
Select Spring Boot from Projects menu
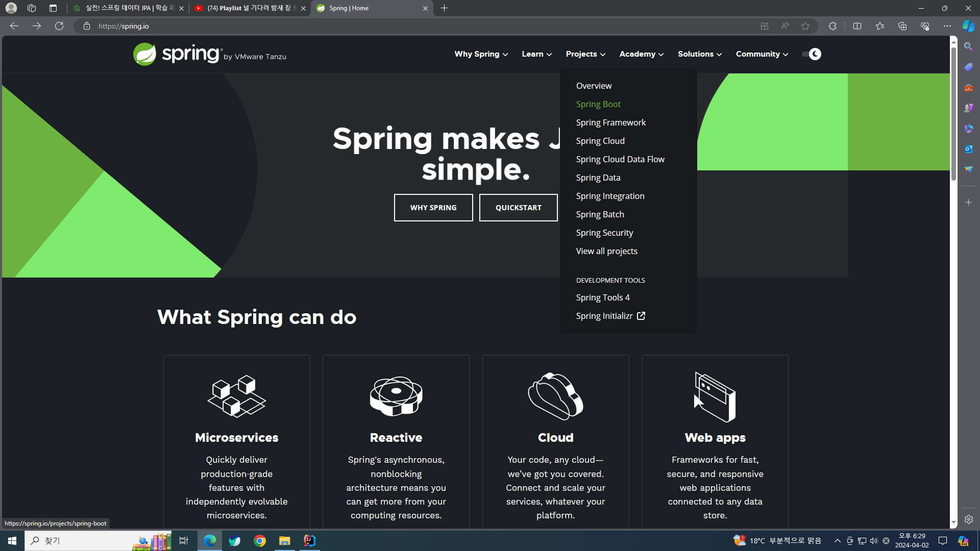coord(598,104)
